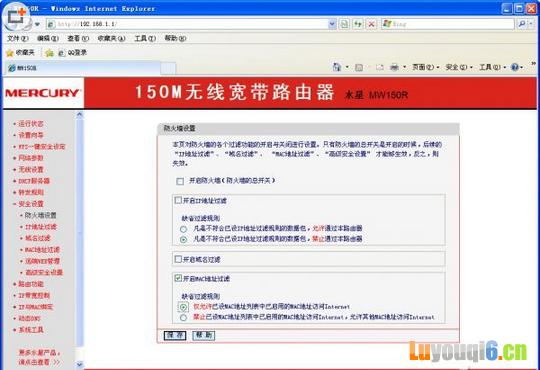Viewport: 540px width, 370px height.
Task: Uncheck the 开启MAC地址过滤 checkbox
Action: pos(178,278)
